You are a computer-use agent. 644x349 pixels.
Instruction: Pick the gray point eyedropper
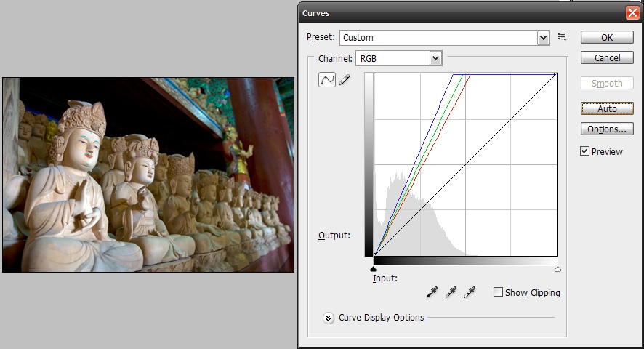[x=451, y=292]
